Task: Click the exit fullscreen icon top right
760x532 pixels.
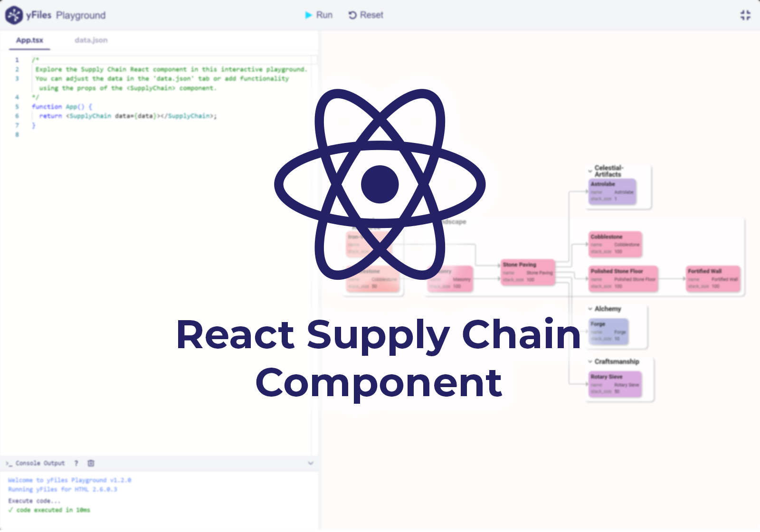Action: pyautogui.click(x=745, y=15)
